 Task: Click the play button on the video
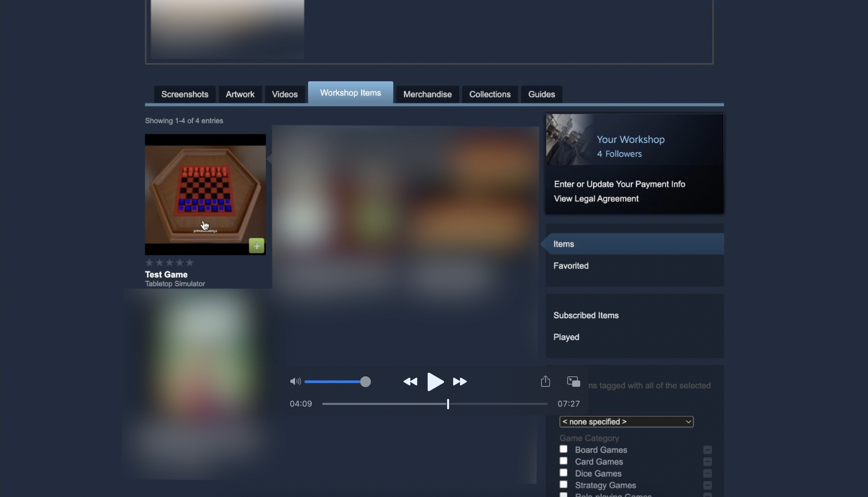(x=435, y=382)
